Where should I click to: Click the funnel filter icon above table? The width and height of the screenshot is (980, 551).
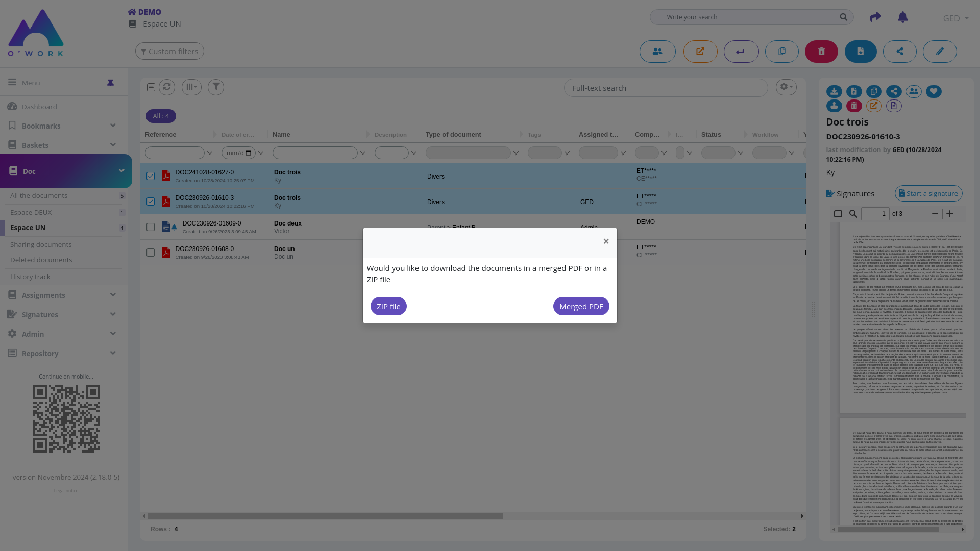coord(216,87)
